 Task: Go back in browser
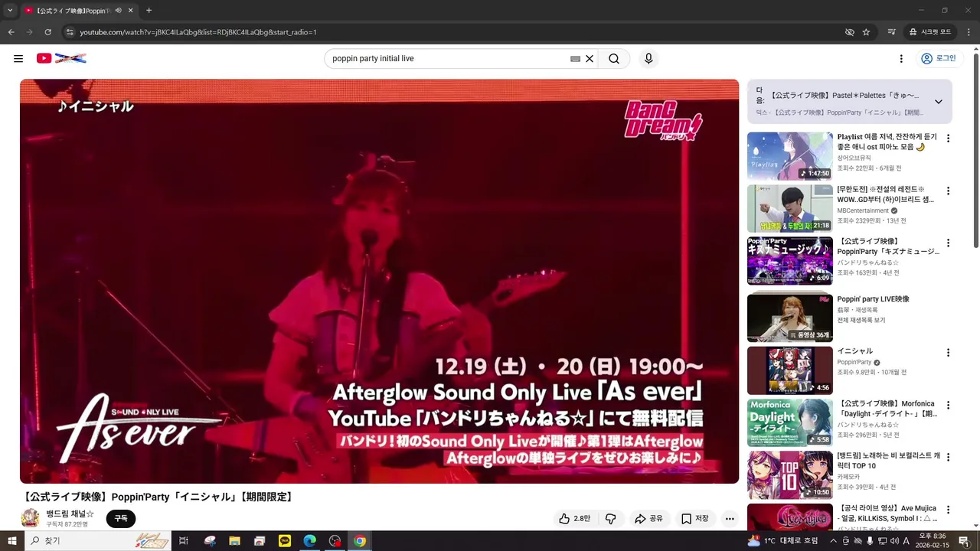(11, 32)
